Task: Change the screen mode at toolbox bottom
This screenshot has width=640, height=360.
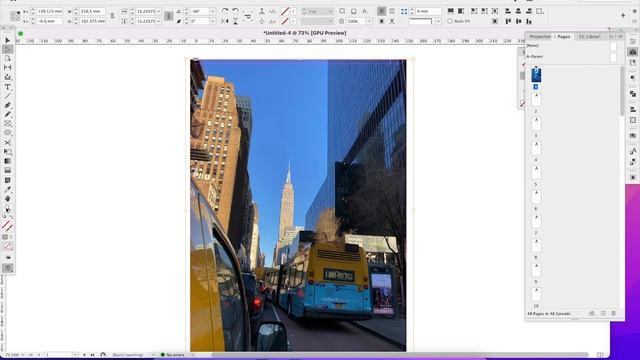Action: click(7, 268)
